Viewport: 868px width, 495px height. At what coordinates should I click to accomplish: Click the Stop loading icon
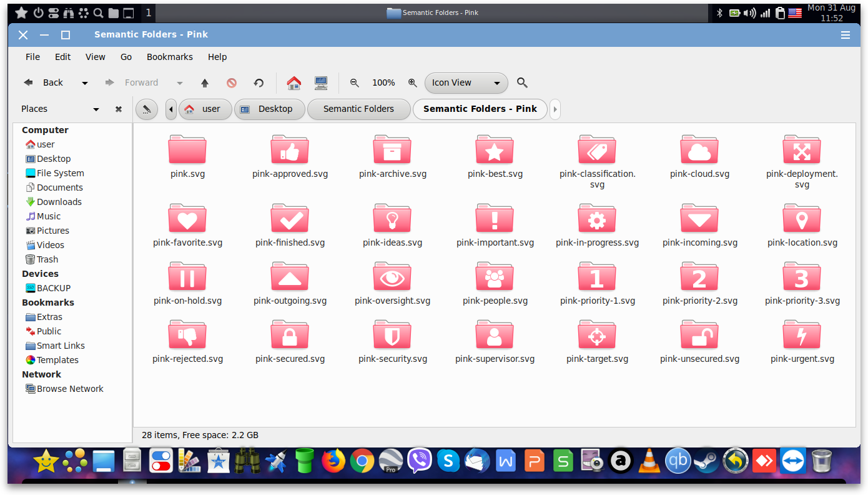pyautogui.click(x=232, y=82)
